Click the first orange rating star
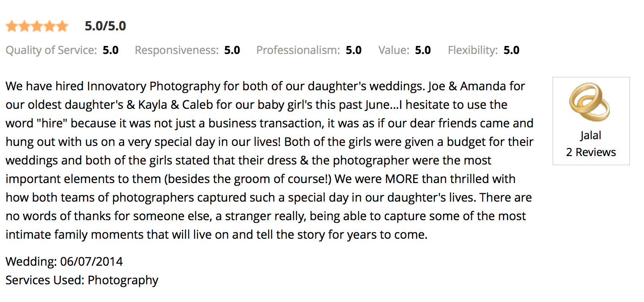Viewport: 644px width, 302px height. click(x=11, y=27)
